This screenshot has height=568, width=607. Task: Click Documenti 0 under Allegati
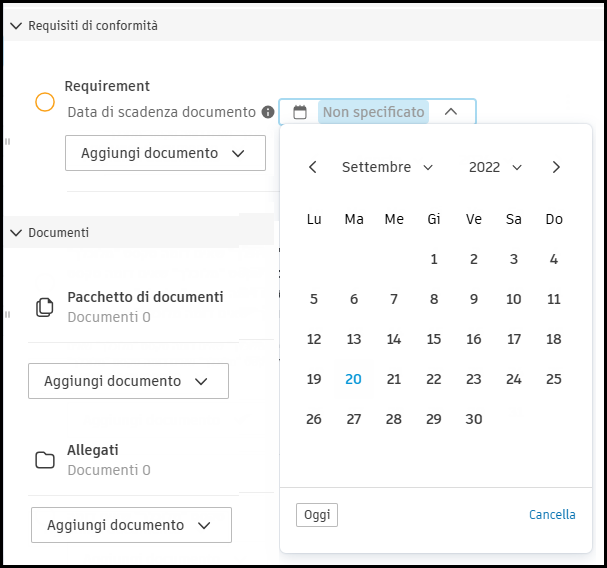[x=109, y=470]
